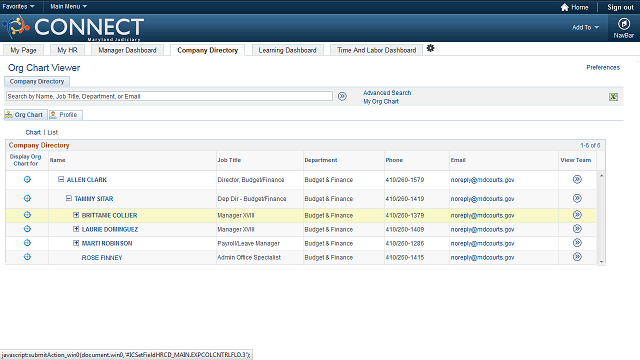This screenshot has height=360, width=640.
Task: Switch to the Profile tab
Action: click(x=66, y=115)
